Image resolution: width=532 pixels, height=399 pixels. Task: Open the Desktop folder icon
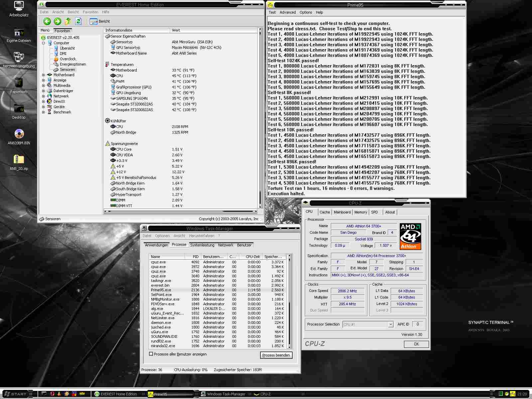[19, 111]
